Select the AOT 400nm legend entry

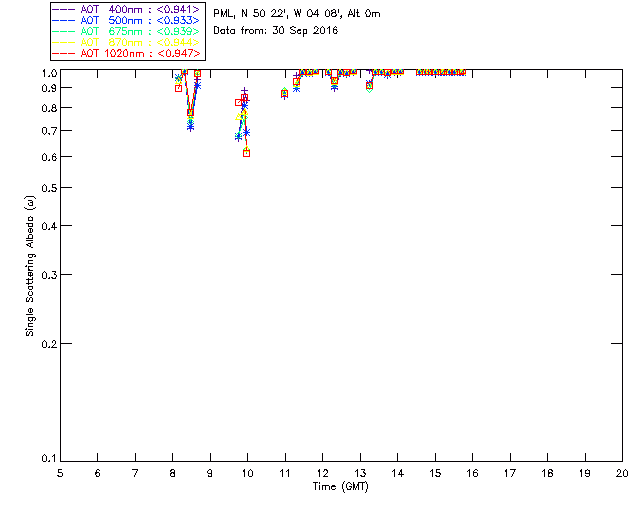(126, 9)
